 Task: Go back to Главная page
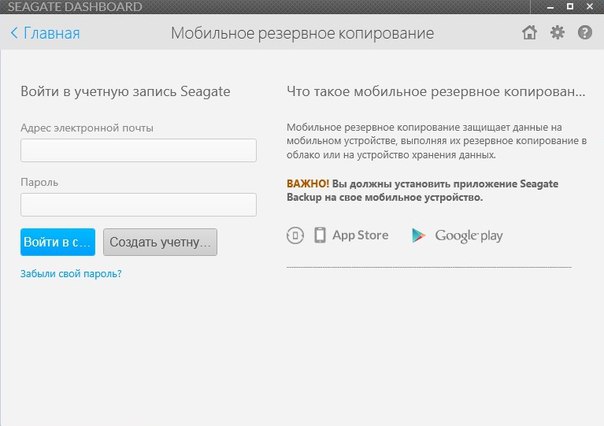point(51,33)
